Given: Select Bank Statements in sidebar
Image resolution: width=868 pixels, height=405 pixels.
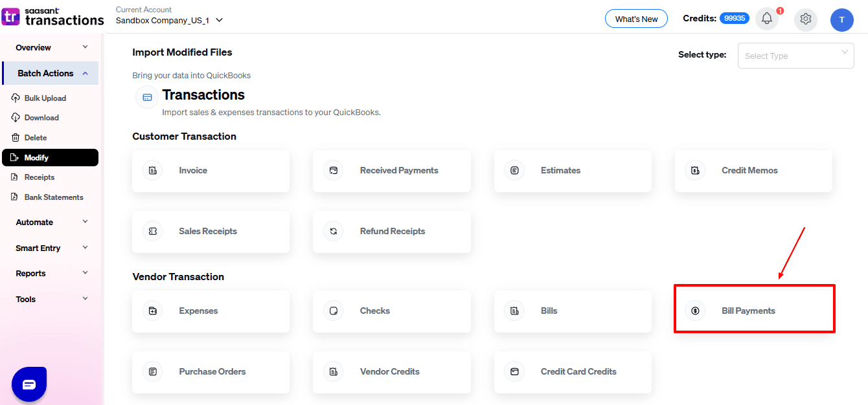Looking at the screenshot, I should (53, 197).
